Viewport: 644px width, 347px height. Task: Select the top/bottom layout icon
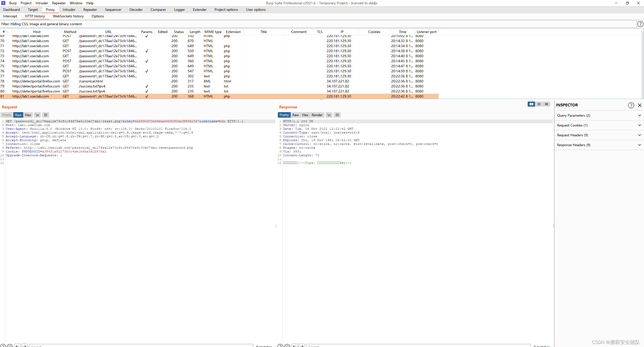[x=539, y=104]
